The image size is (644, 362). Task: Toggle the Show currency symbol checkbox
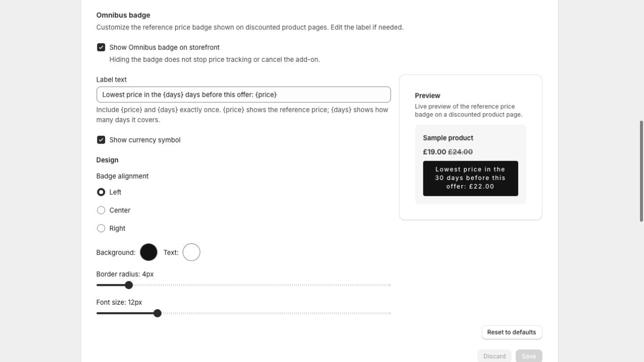(x=101, y=140)
